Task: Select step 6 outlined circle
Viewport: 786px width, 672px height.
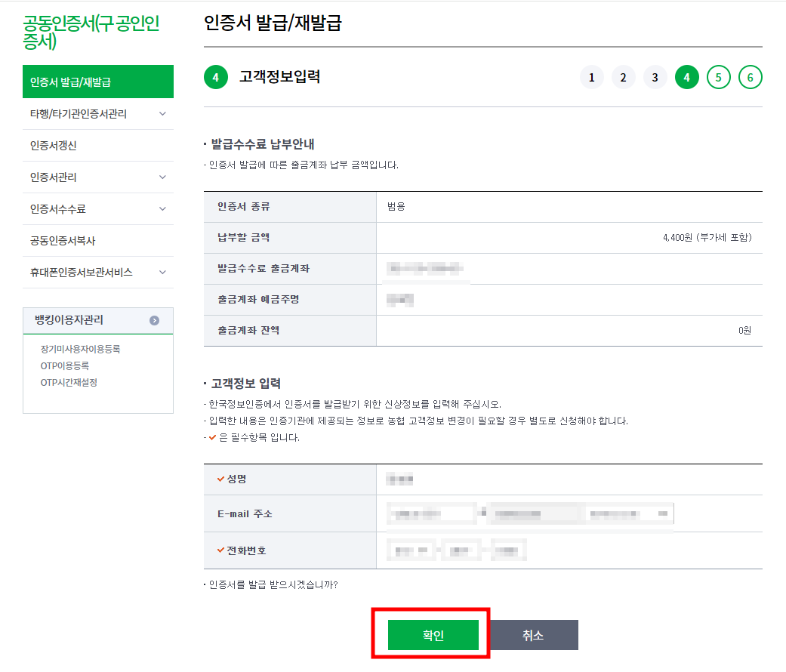Action: pyautogui.click(x=750, y=77)
